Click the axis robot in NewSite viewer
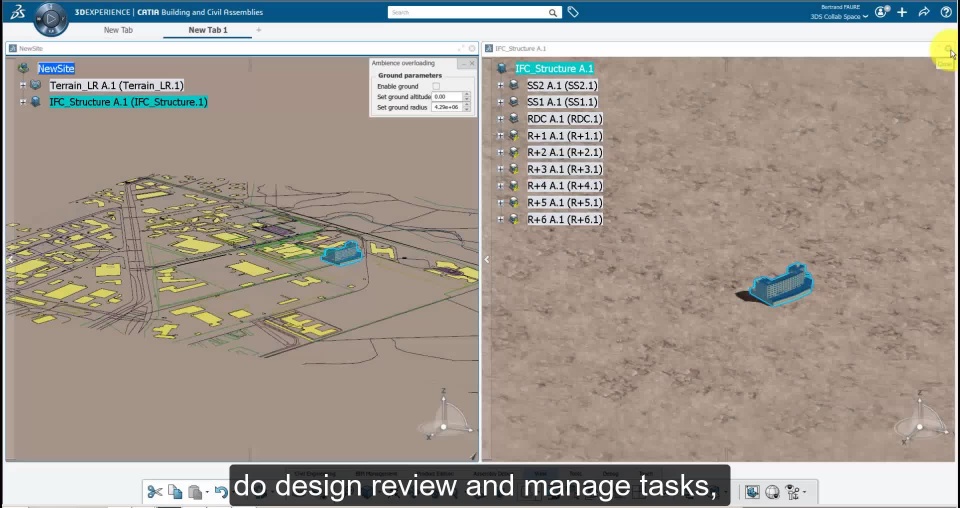Screen dimensions: 960x508 [x=444, y=416]
